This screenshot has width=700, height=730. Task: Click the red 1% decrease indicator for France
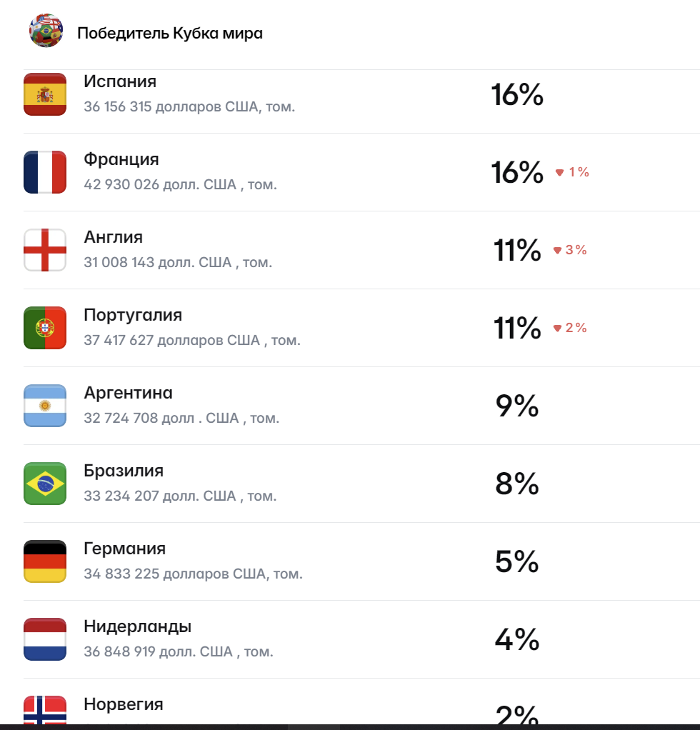click(x=572, y=172)
